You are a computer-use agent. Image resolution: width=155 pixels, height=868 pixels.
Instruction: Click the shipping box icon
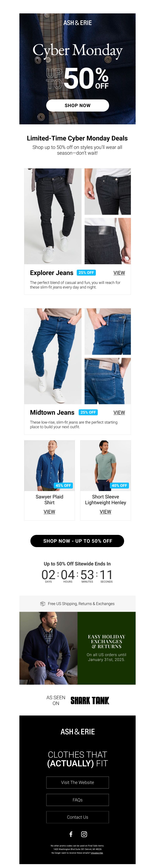[x=43, y=604]
